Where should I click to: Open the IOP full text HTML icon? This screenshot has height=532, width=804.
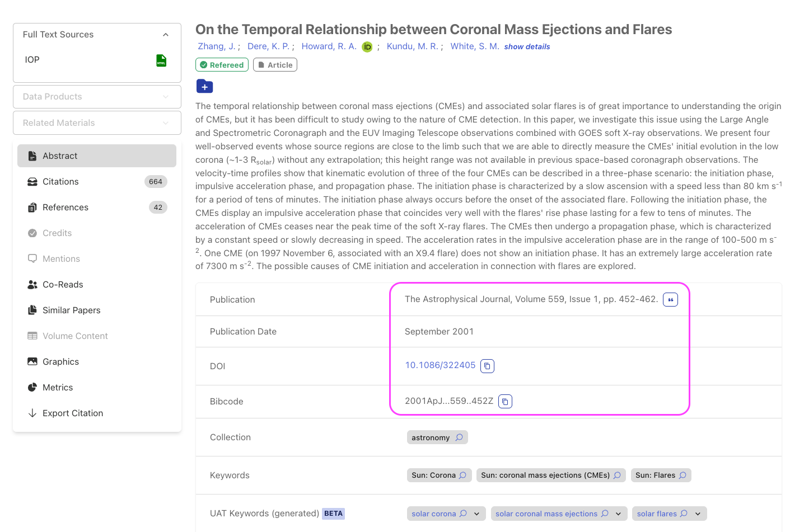point(161,60)
